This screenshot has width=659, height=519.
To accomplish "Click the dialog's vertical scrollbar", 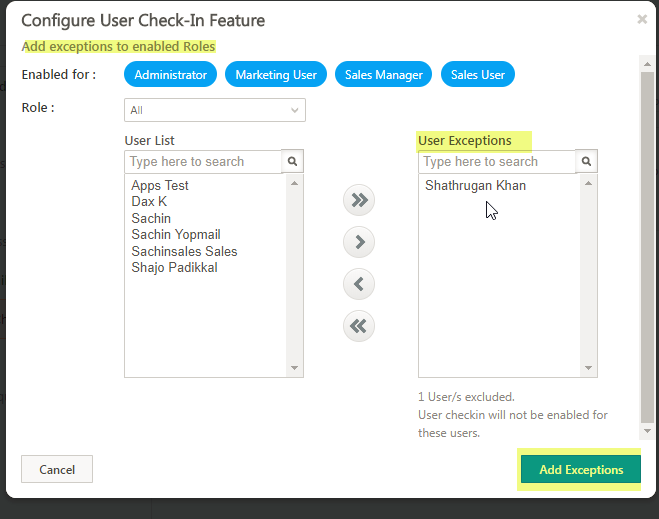I will [648, 250].
